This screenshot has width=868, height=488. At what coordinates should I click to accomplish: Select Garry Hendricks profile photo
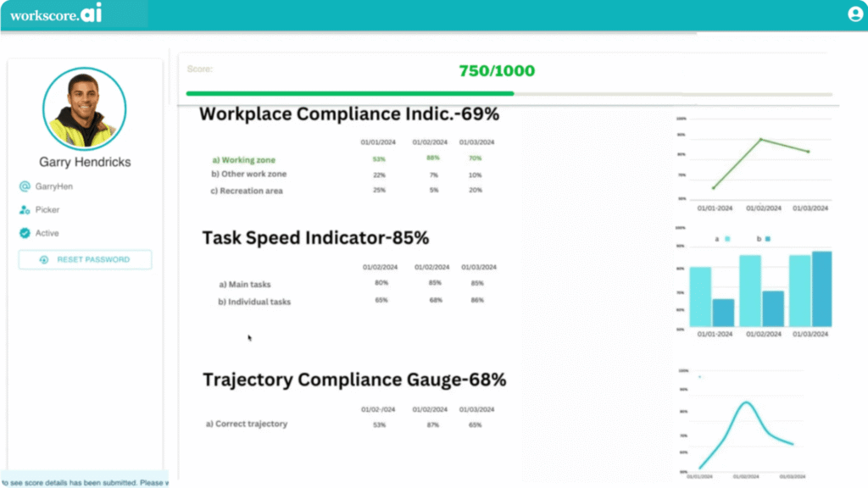(84, 109)
